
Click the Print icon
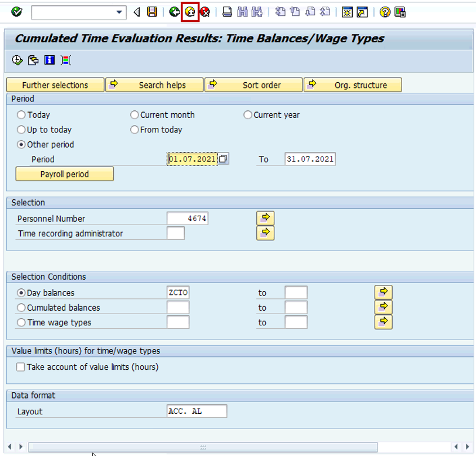pyautogui.click(x=227, y=12)
